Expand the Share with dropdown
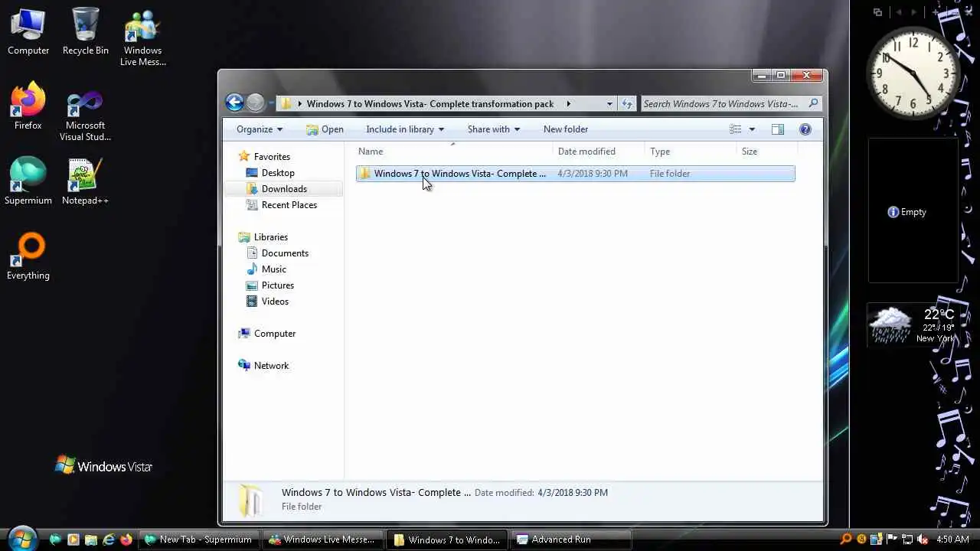 (x=494, y=129)
